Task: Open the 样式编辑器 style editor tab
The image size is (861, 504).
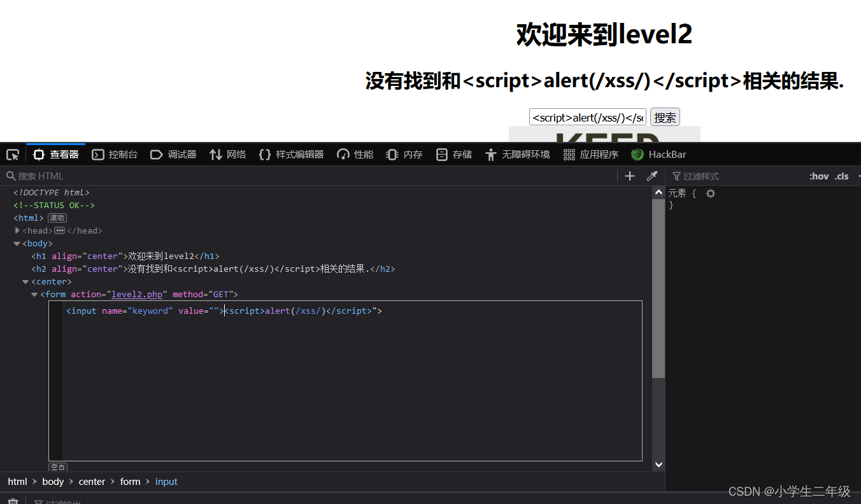Action: point(292,155)
